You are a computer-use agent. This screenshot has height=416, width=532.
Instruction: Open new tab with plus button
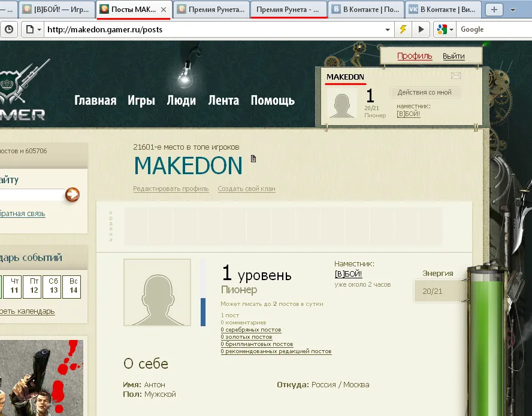(494, 10)
